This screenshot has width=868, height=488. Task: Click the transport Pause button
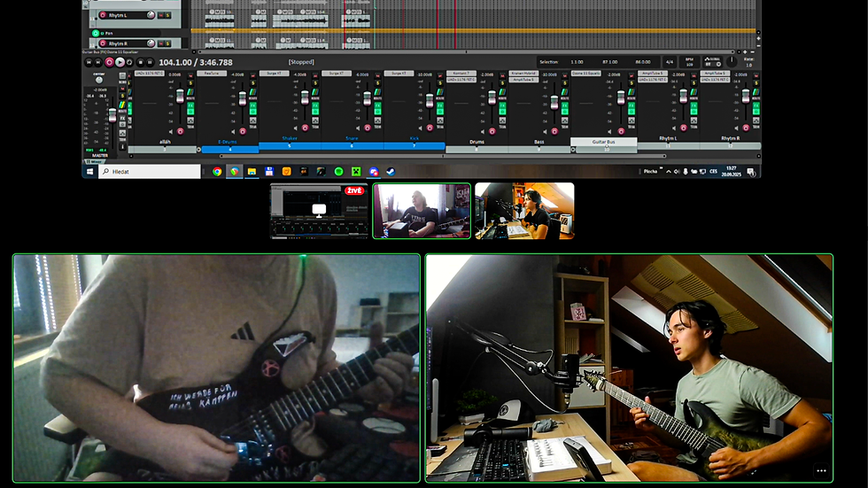pyautogui.click(x=150, y=63)
